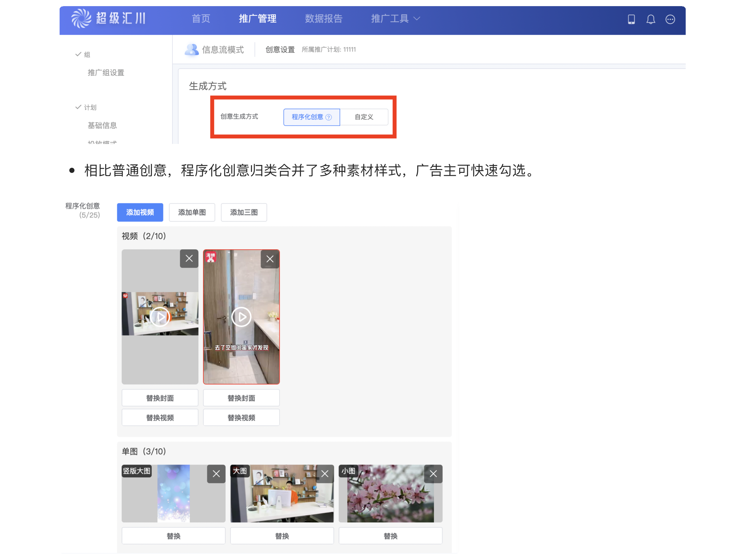
Task: Click the help question mark beside 程序化创意
Action: click(329, 117)
